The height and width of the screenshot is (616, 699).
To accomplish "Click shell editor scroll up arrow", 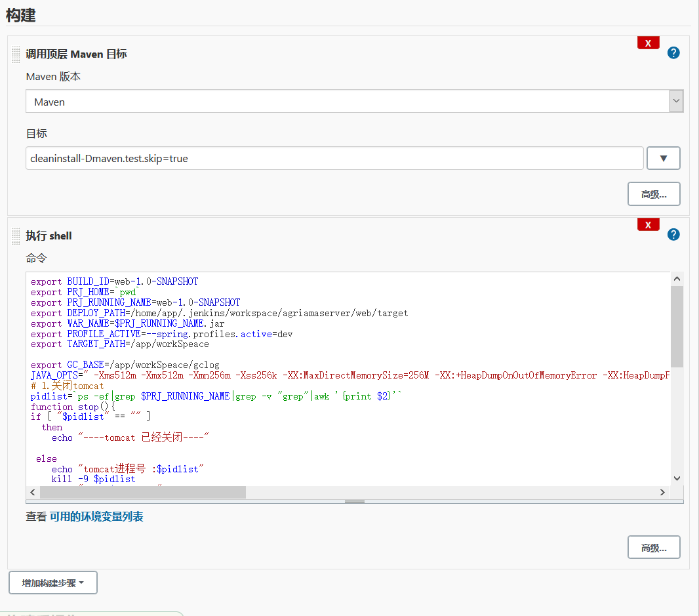I will coord(677,279).
